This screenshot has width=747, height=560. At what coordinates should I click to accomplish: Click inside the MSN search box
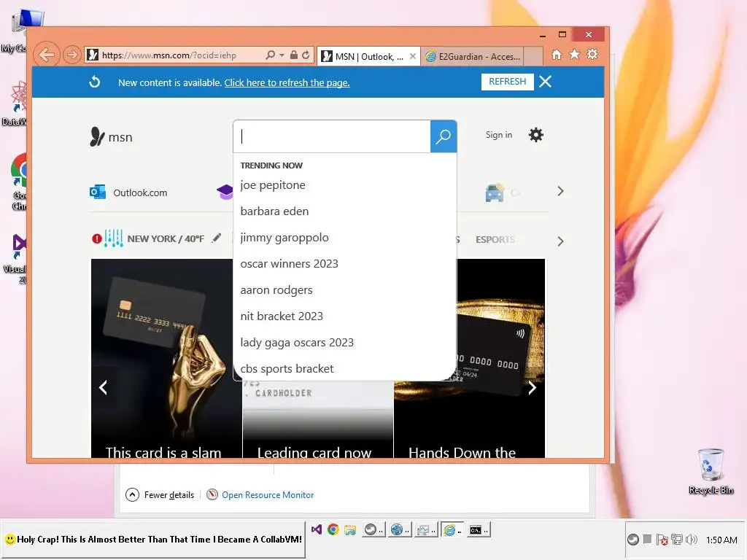pos(332,136)
